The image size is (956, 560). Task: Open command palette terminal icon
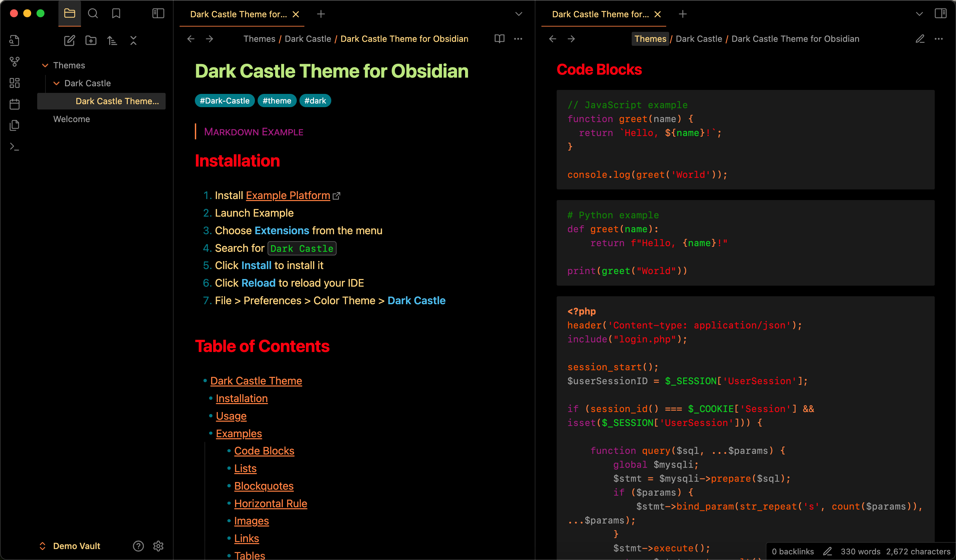pos(14,147)
